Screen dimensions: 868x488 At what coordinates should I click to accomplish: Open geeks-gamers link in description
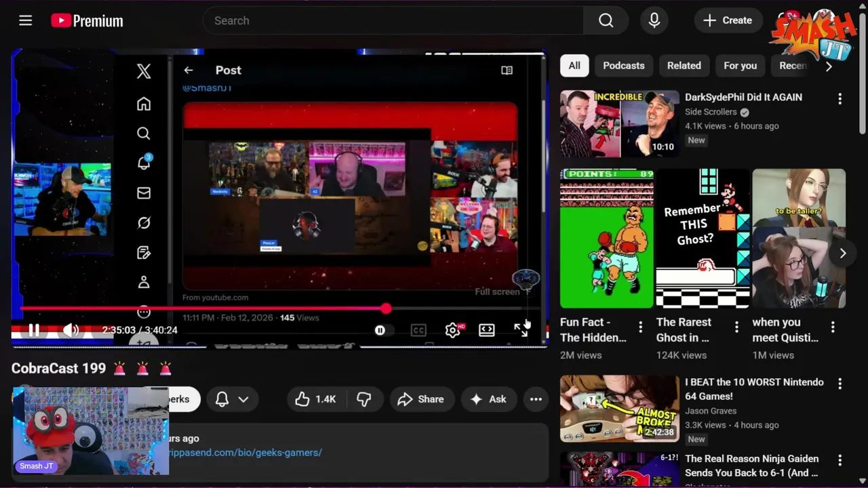[x=245, y=452]
